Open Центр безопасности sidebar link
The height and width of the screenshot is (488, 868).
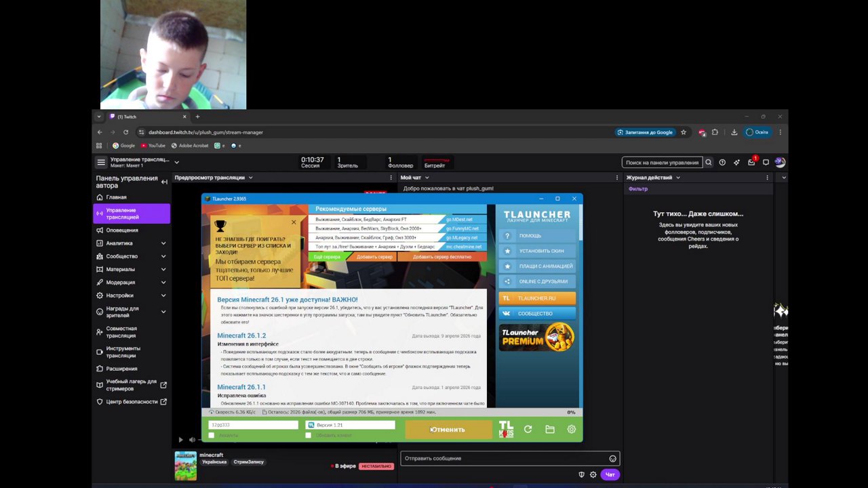point(132,402)
